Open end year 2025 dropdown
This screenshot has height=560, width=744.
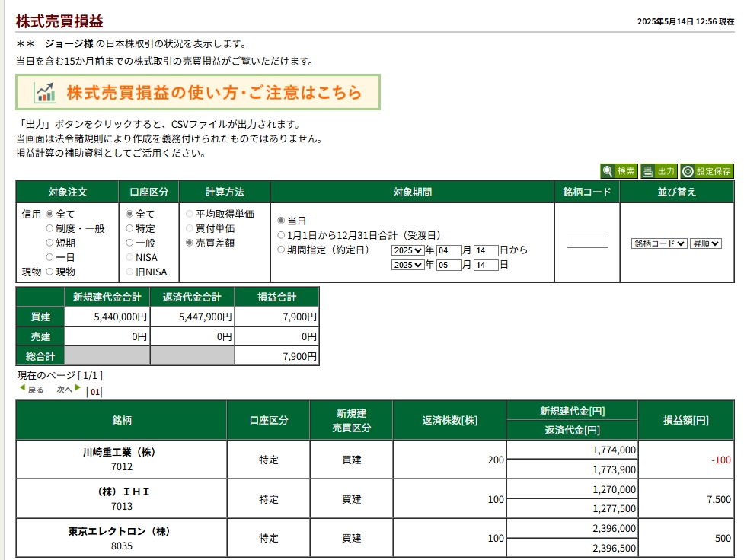[407, 265]
